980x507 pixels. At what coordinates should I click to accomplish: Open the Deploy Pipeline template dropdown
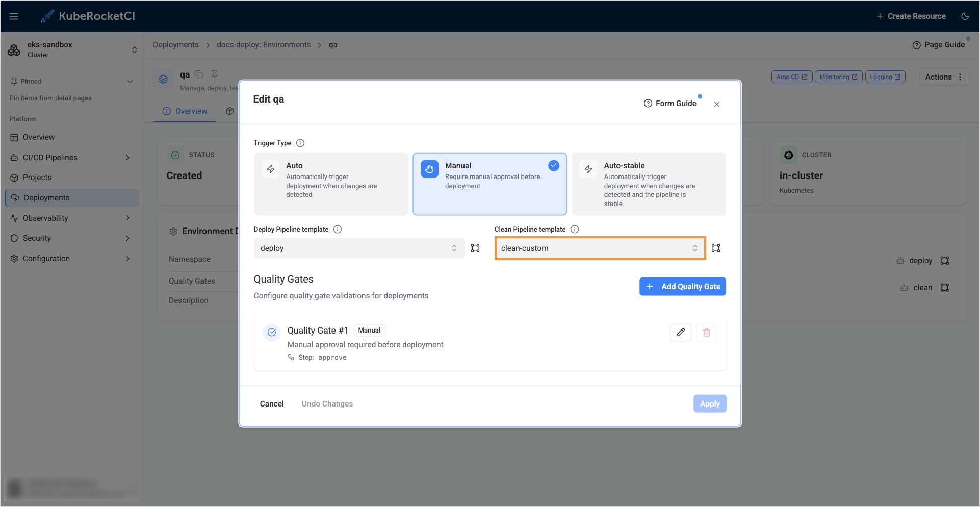point(359,248)
